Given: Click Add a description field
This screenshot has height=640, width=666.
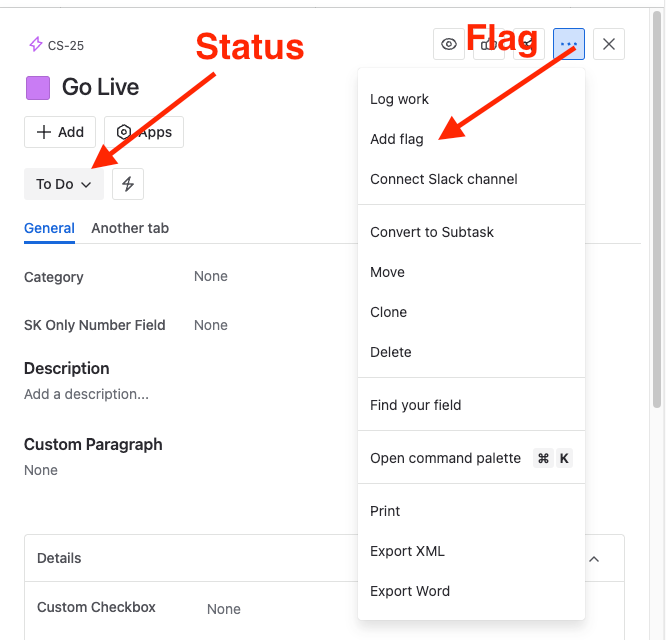Looking at the screenshot, I should pyautogui.click(x=86, y=394).
